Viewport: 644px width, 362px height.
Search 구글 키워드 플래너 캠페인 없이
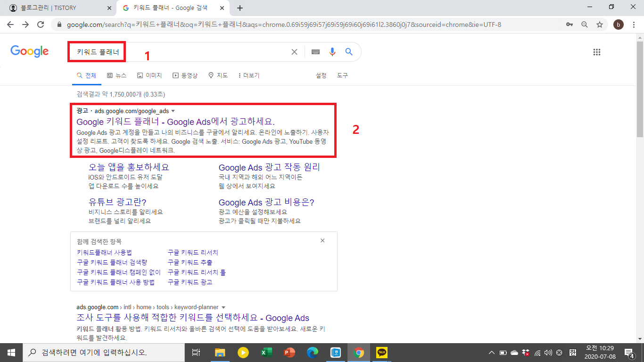[119, 272]
